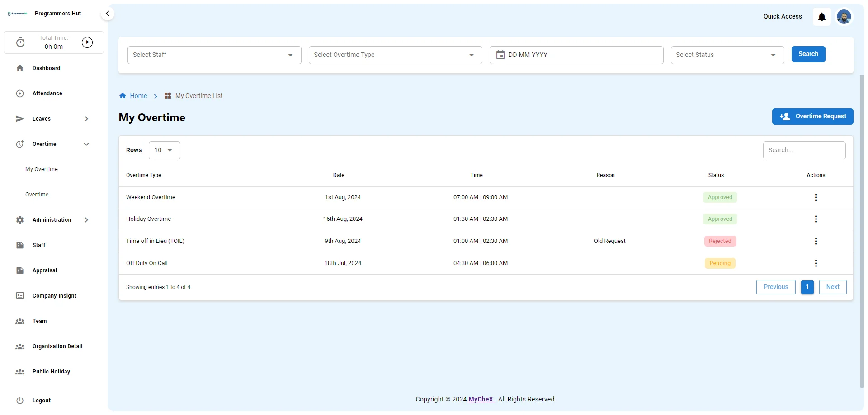
Task: Open the Select Staff dropdown
Action: (x=214, y=55)
